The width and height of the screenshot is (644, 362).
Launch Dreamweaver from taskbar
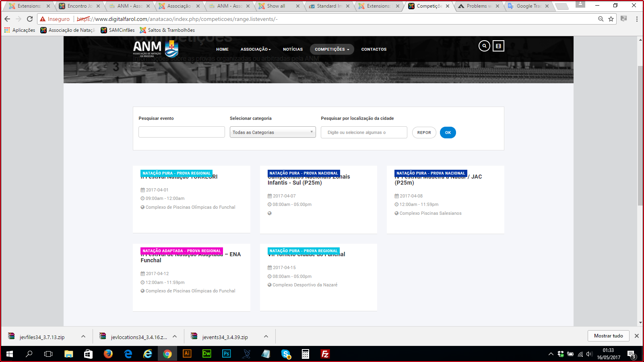207,354
